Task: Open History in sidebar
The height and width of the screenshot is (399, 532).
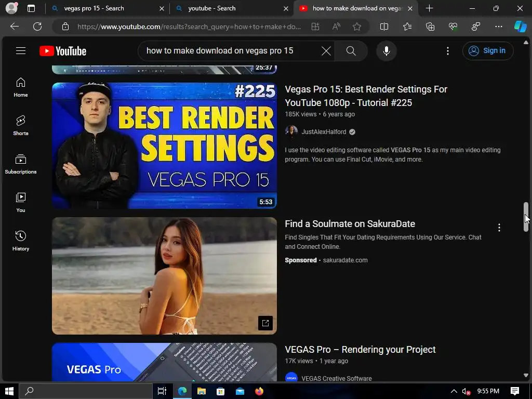Action: (x=21, y=241)
